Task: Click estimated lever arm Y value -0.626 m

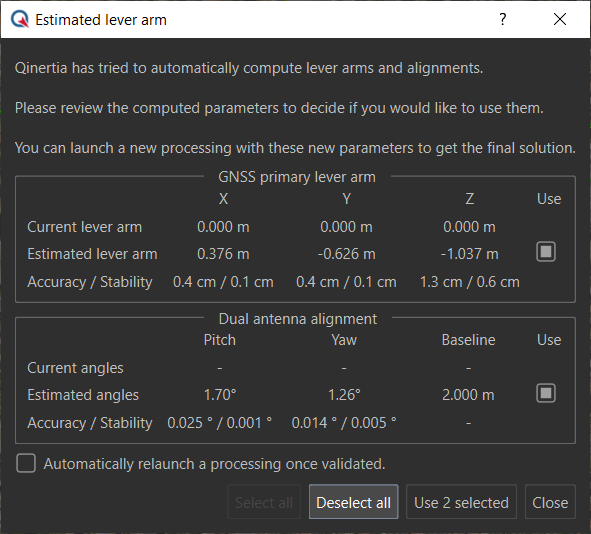Action: click(346, 254)
